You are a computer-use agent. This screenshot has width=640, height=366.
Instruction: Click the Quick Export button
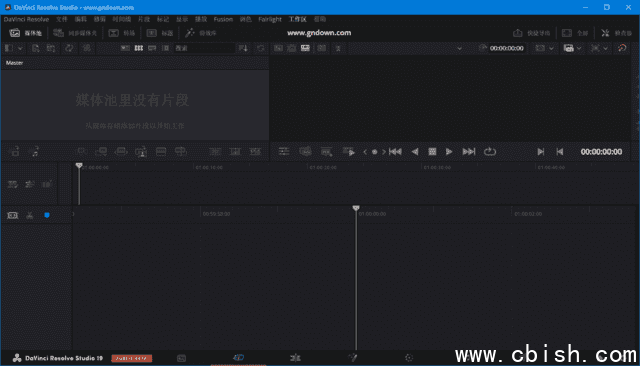click(531, 33)
